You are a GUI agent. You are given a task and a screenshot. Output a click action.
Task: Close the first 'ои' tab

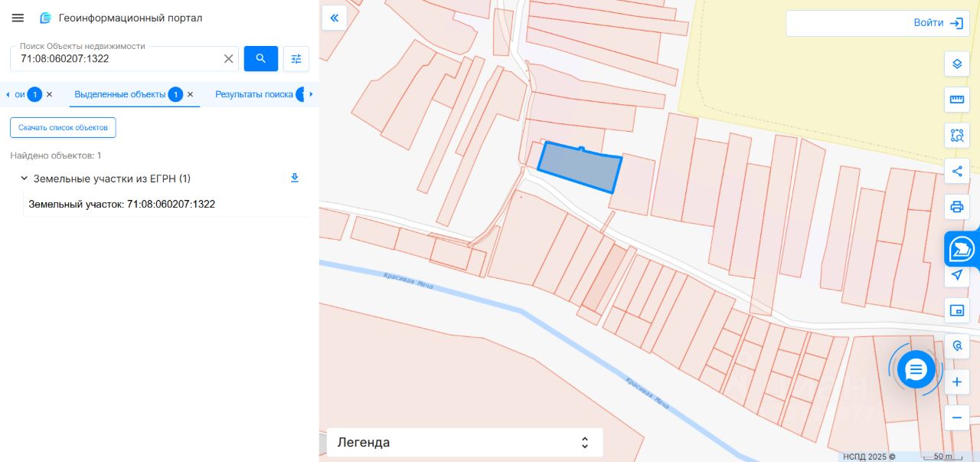point(49,94)
